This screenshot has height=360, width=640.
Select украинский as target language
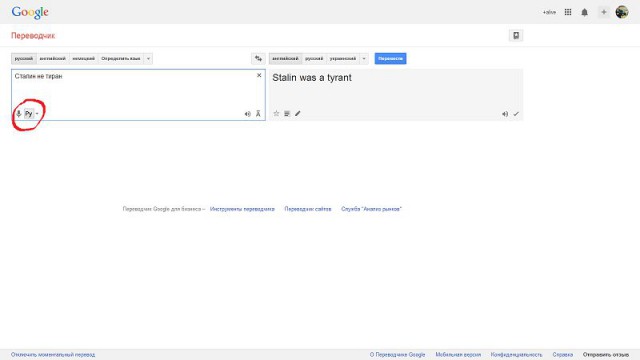click(x=343, y=58)
